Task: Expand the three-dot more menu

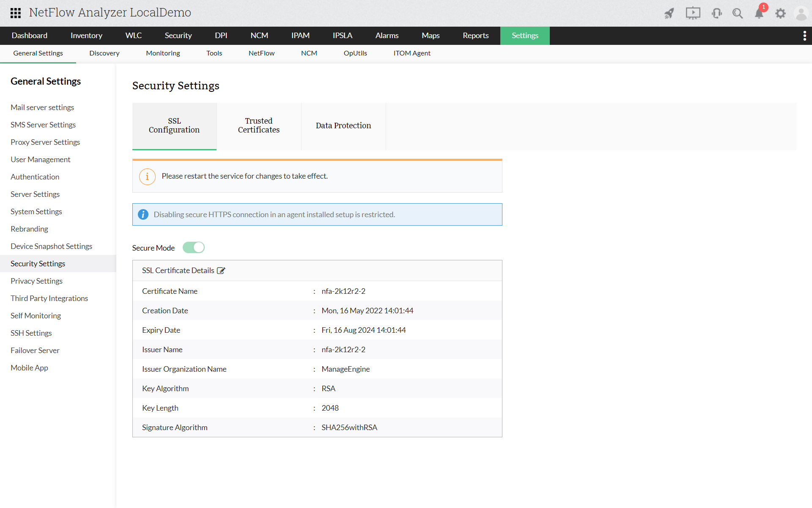Action: tap(804, 36)
